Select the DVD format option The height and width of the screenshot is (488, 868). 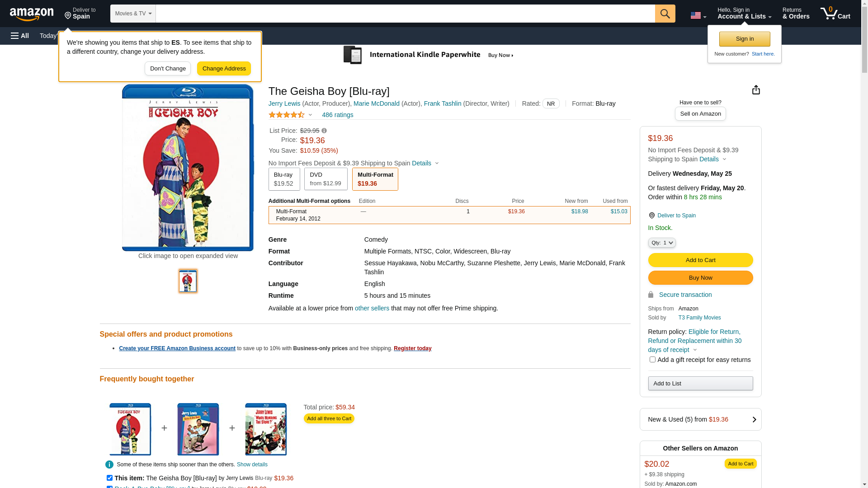(325, 179)
